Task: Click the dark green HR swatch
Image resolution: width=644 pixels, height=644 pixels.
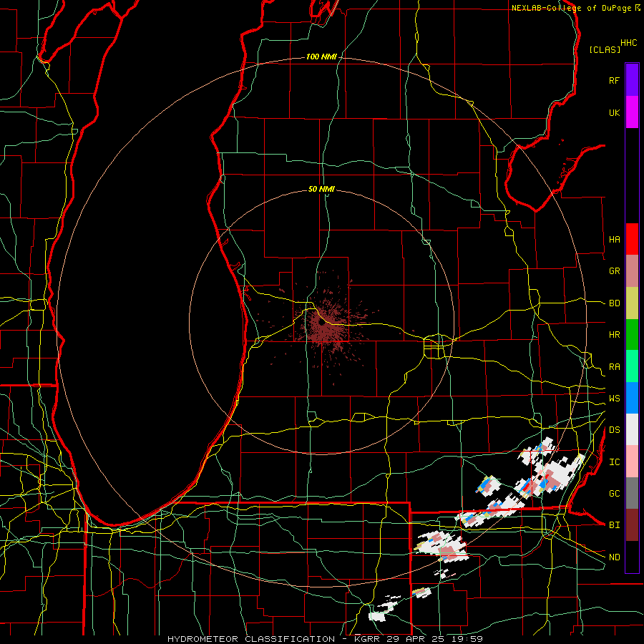Action: coord(632,335)
